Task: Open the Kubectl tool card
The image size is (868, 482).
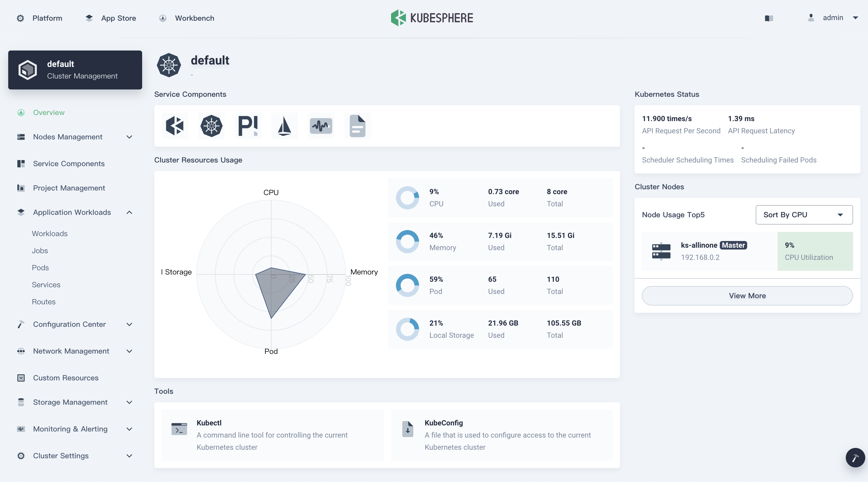Action: [x=273, y=435]
